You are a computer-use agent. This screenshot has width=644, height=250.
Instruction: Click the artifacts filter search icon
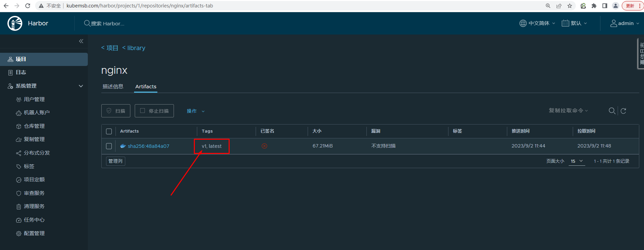click(x=612, y=111)
